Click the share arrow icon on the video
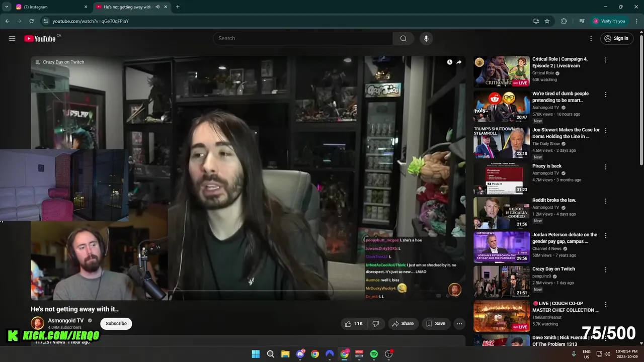The width and height of the screenshot is (644, 362). click(x=459, y=62)
